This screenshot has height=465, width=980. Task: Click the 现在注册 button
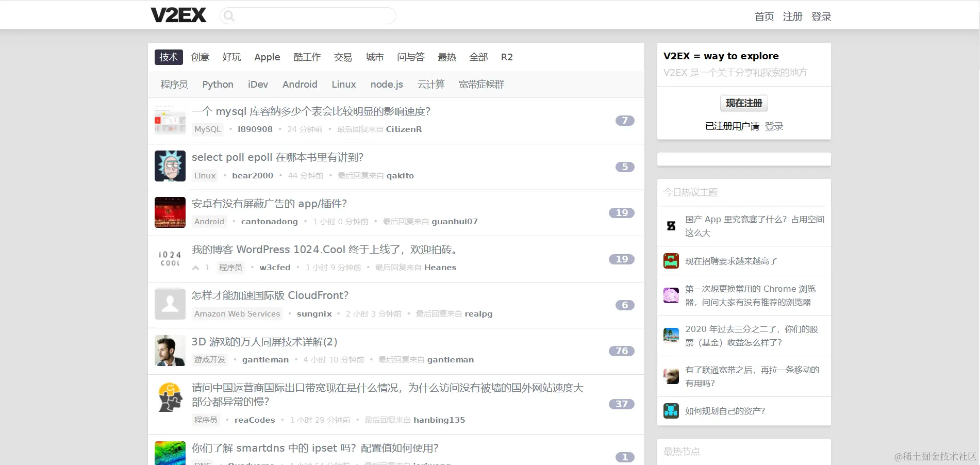point(744,103)
